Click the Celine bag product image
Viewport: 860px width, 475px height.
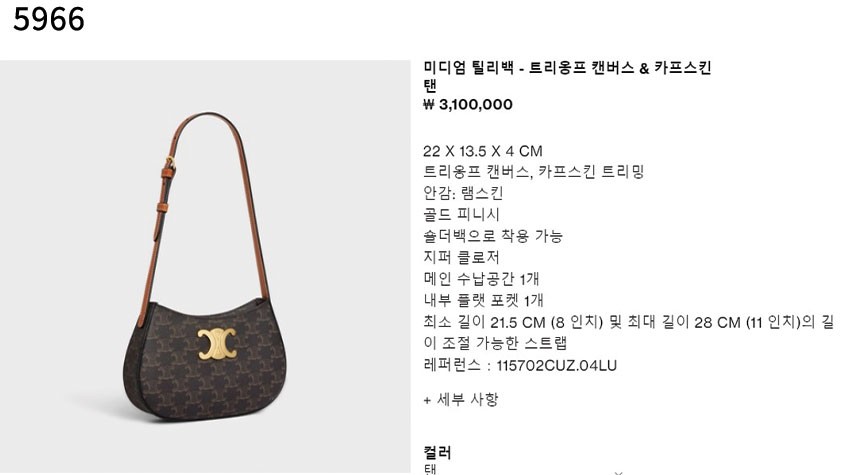pyautogui.click(x=205, y=267)
